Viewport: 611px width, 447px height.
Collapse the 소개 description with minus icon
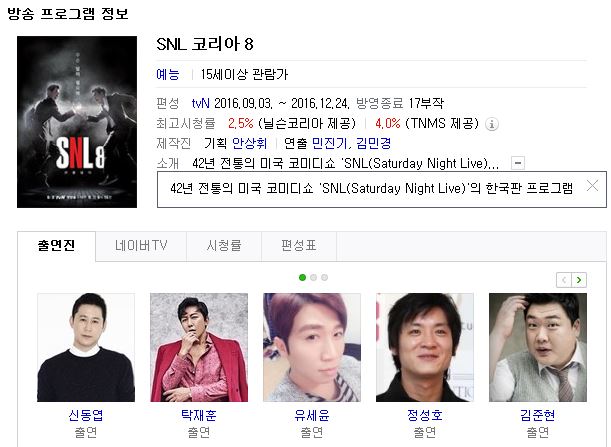click(518, 163)
